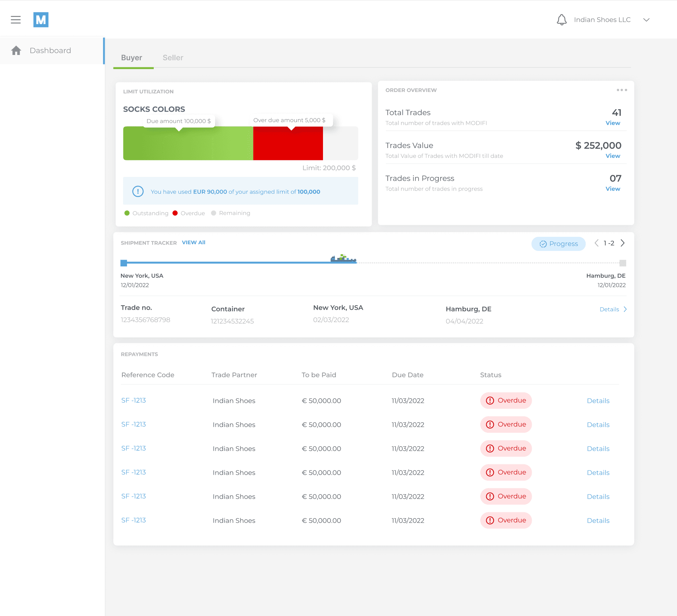This screenshot has width=677, height=616.
Task: Go to next shipment page arrow
Action: pyautogui.click(x=623, y=243)
